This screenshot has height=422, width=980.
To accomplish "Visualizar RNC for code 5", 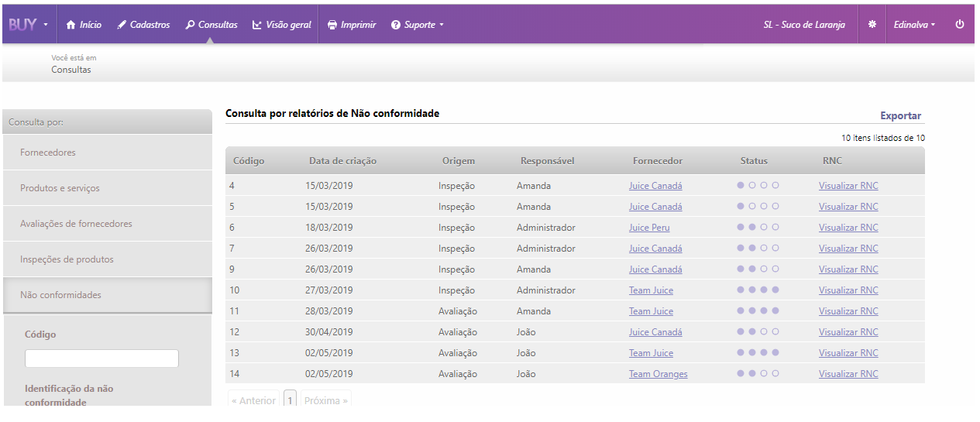I will [x=848, y=207].
